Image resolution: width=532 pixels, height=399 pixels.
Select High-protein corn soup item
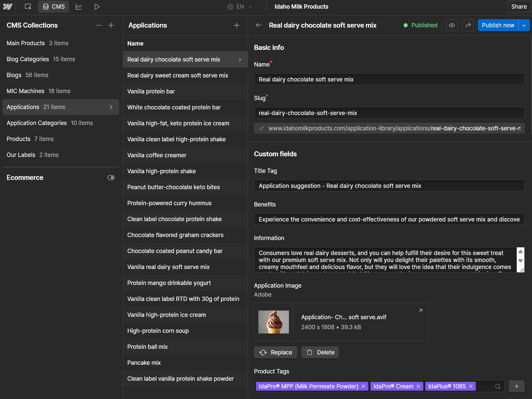pyautogui.click(x=186, y=331)
